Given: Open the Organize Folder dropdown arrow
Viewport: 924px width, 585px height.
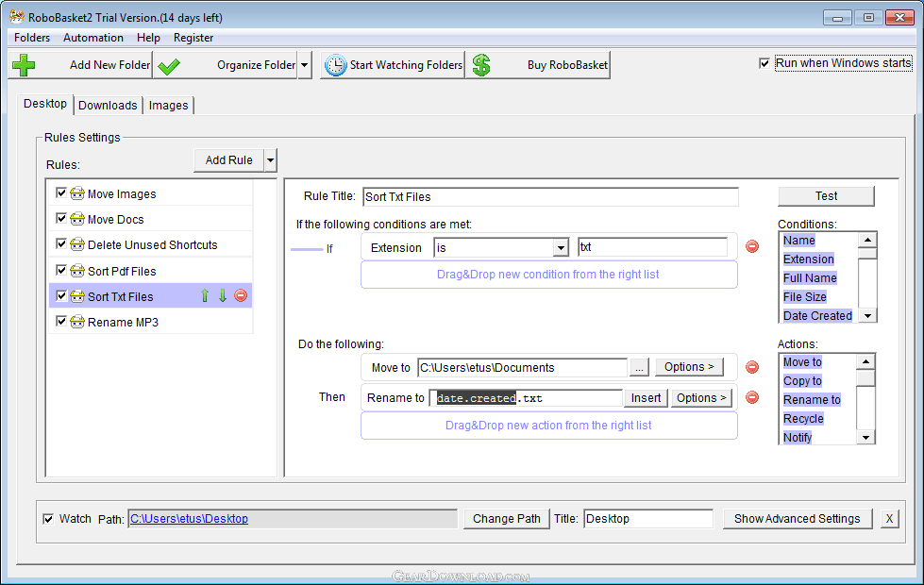Looking at the screenshot, I should point(304,65).
